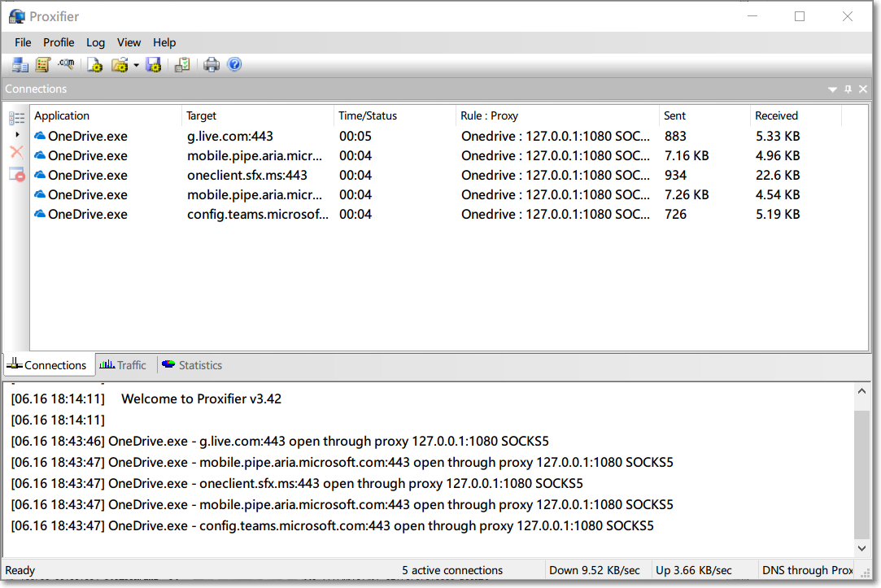The height and width of the screenshot is (588, 881).
Task: Click OneDrive cloud icon in config.teams row
Action: 40,213
